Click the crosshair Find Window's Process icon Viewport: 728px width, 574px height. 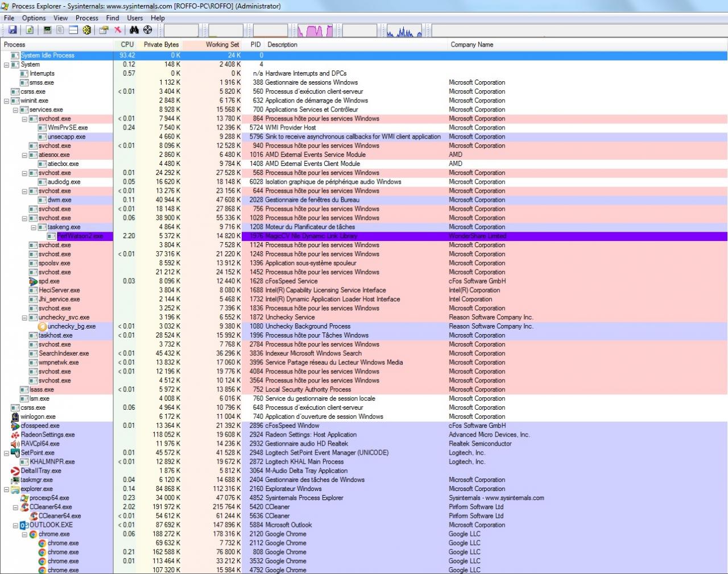(148, 30)
